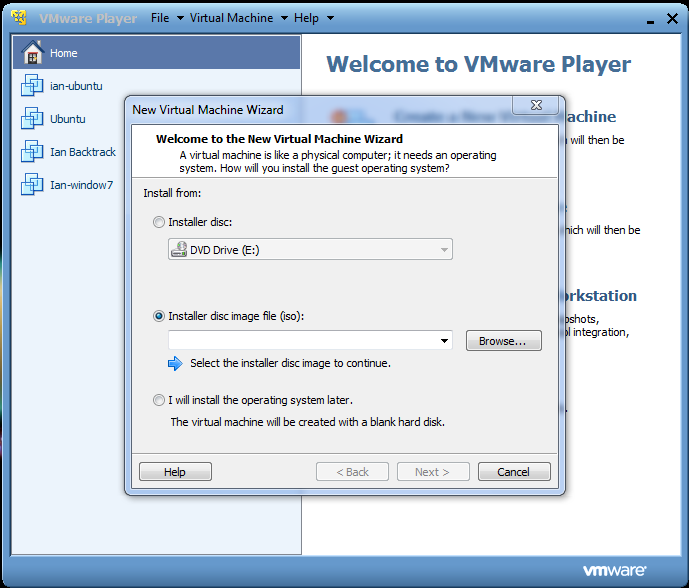Click the Browse... button

coord(504,341)
